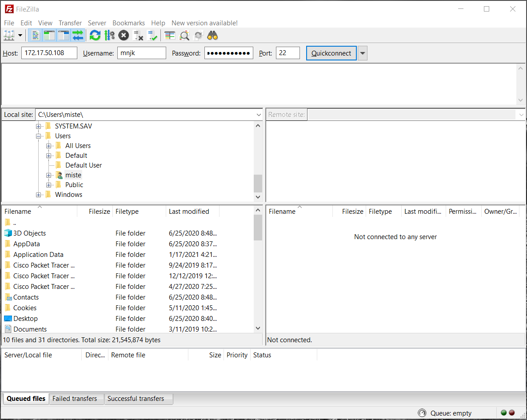Screen dimensions: 527x420
Task: Click the Port input field
Action: click(287, 53)
